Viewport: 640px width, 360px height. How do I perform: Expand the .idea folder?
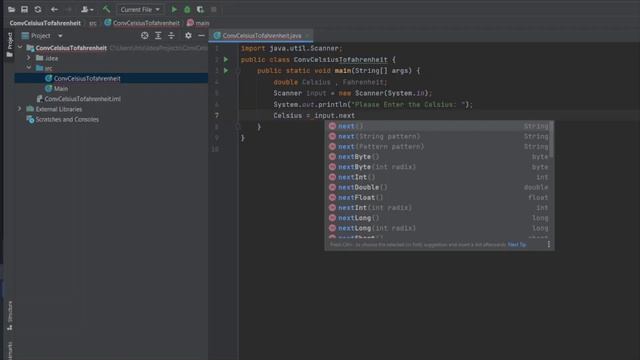tap(29, 58)
